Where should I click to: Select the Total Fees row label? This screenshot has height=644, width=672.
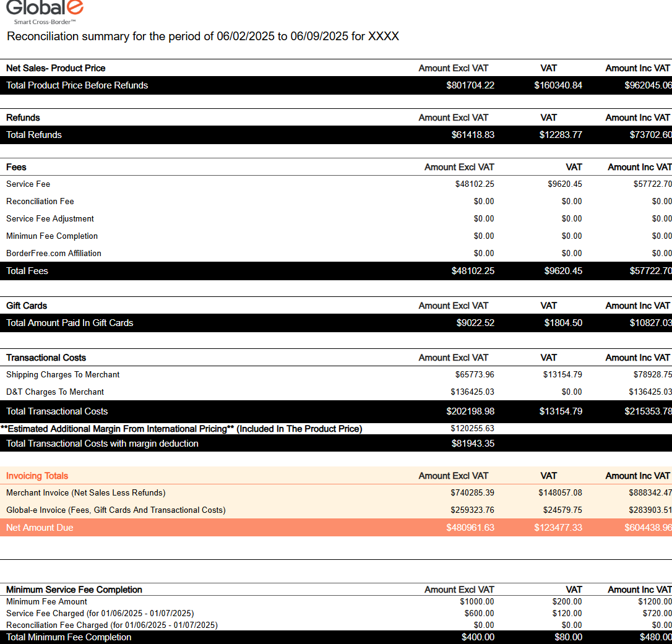(27, 271)
